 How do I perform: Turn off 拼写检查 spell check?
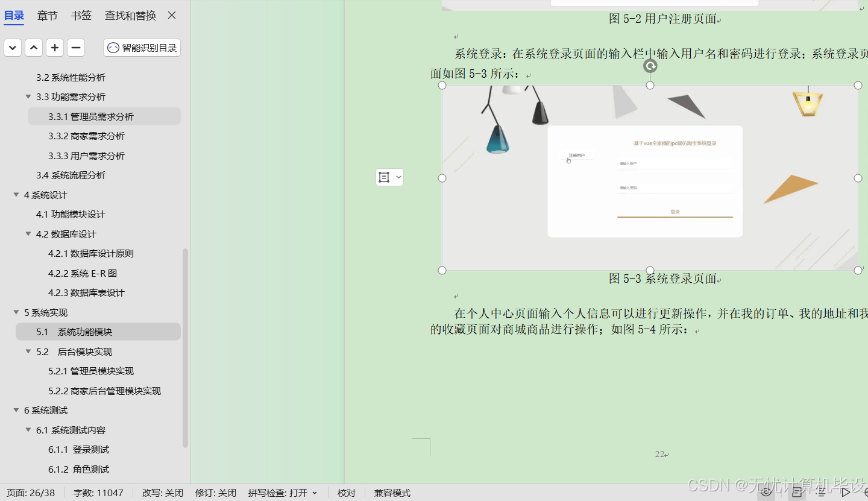277,493
